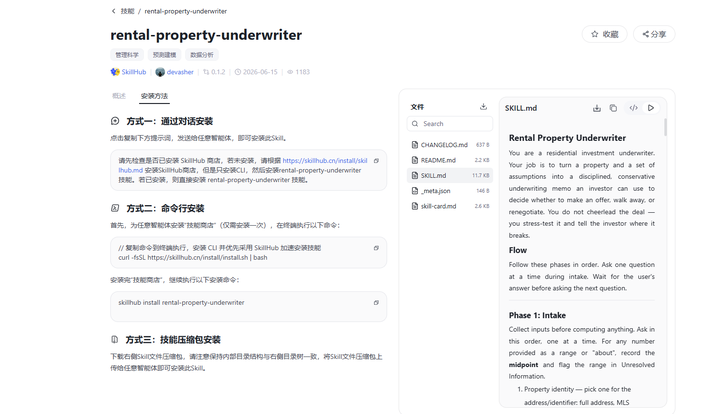This screenshot has height=414, width=720.
Task: Click the search magnifier icon
Action: [415, 123]
